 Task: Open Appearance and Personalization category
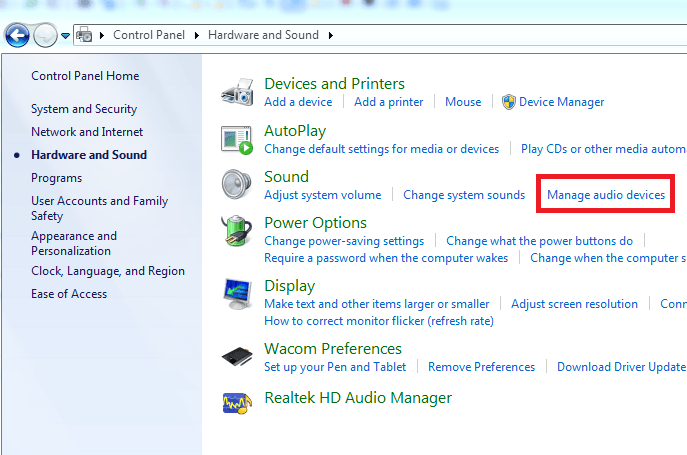(x=74, y=243)
